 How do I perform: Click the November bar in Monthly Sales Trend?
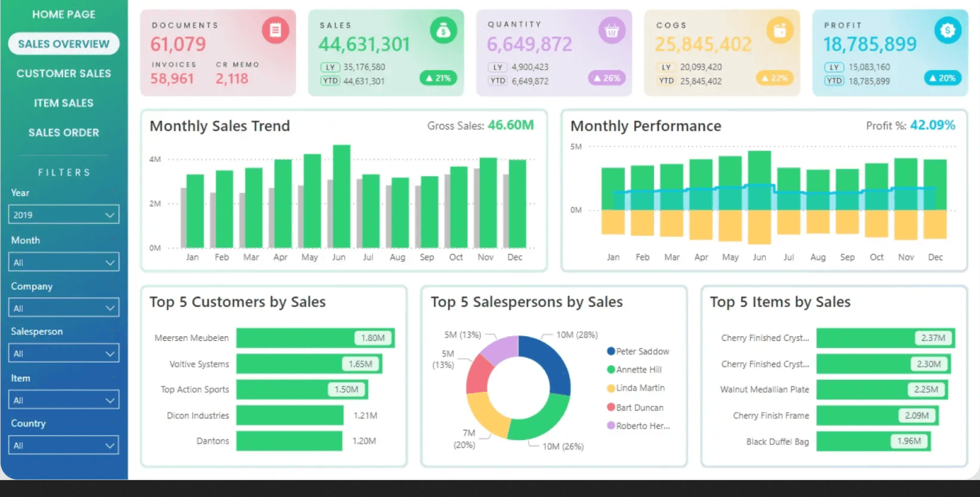488,203
